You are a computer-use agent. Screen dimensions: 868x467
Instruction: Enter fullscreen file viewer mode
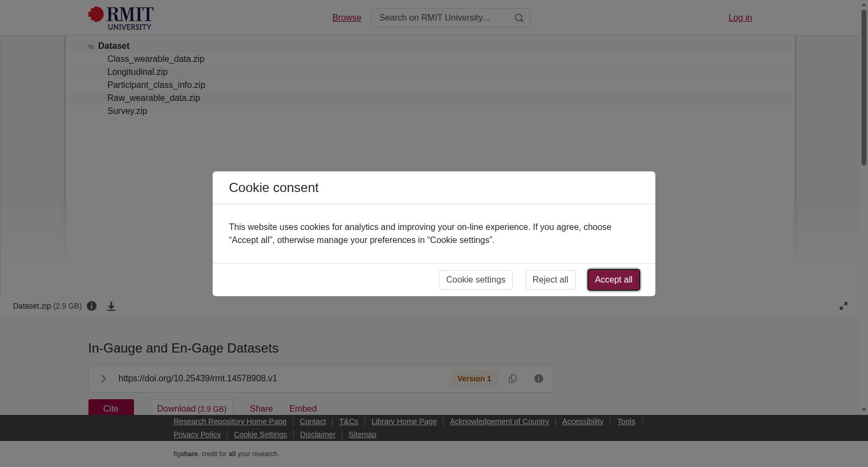click(x=844, y=306)
